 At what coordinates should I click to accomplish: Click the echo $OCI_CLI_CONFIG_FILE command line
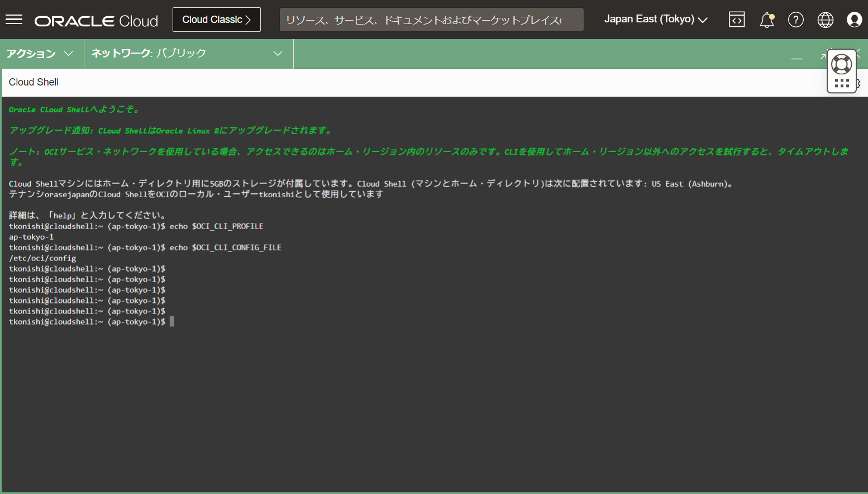tap(225, 248)
